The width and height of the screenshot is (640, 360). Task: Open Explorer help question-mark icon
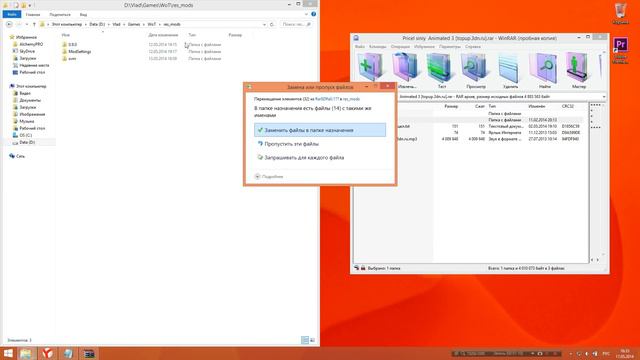[313, 14]
